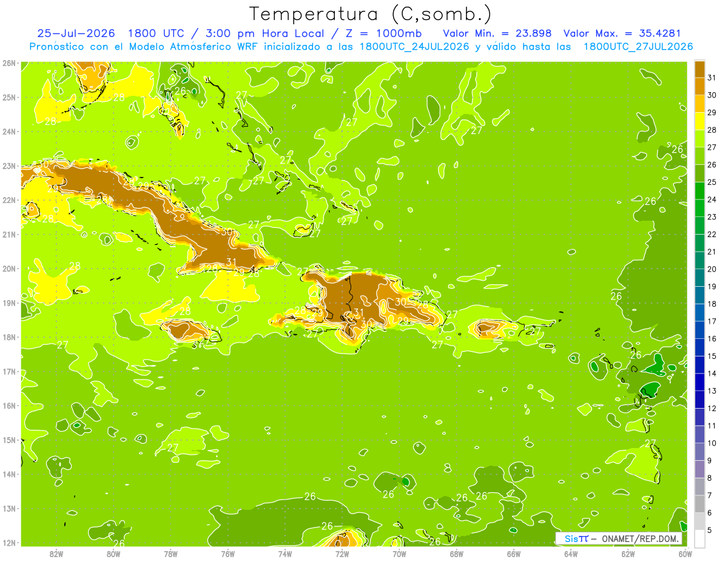The image size is (728, 562).
Task: Click the longitude axis label "62W"
Action: coord(628,554)
